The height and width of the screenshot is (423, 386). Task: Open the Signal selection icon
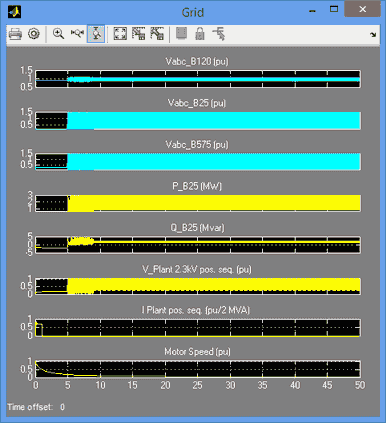[219, 34]
